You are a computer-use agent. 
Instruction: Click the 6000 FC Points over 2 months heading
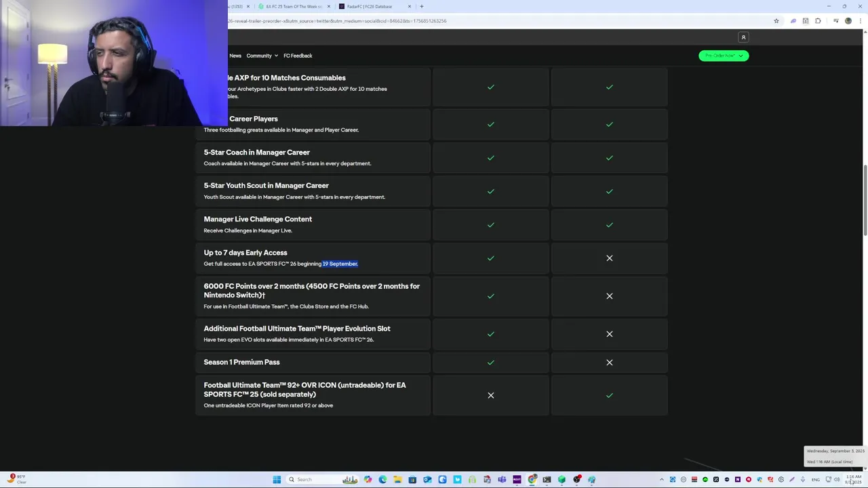(312, 290)
